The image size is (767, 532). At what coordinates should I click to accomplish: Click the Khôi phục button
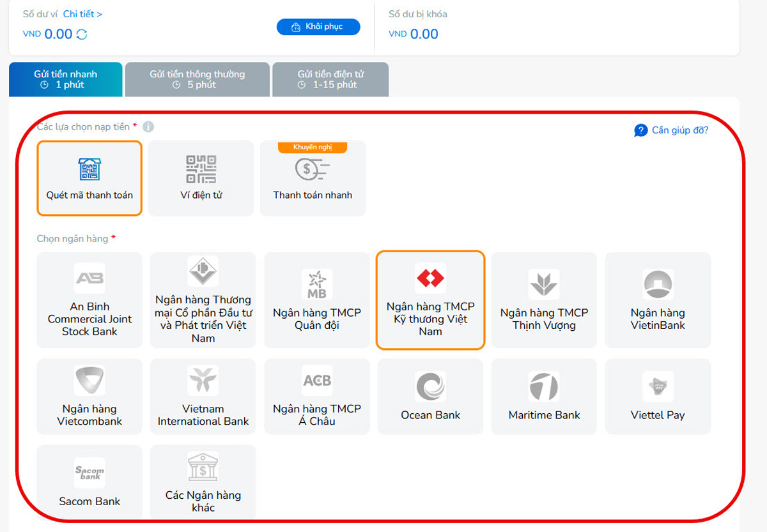pyautogui.click(x=318, y=27)
